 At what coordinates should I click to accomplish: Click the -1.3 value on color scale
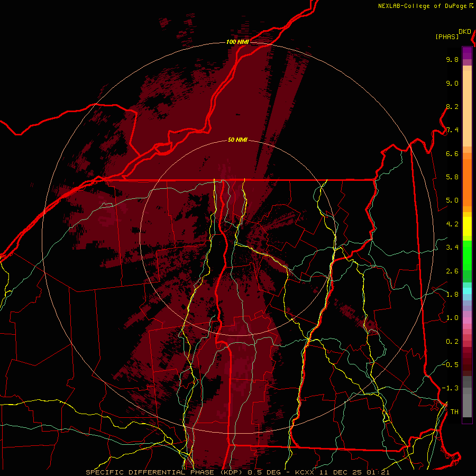click(450, 388)
